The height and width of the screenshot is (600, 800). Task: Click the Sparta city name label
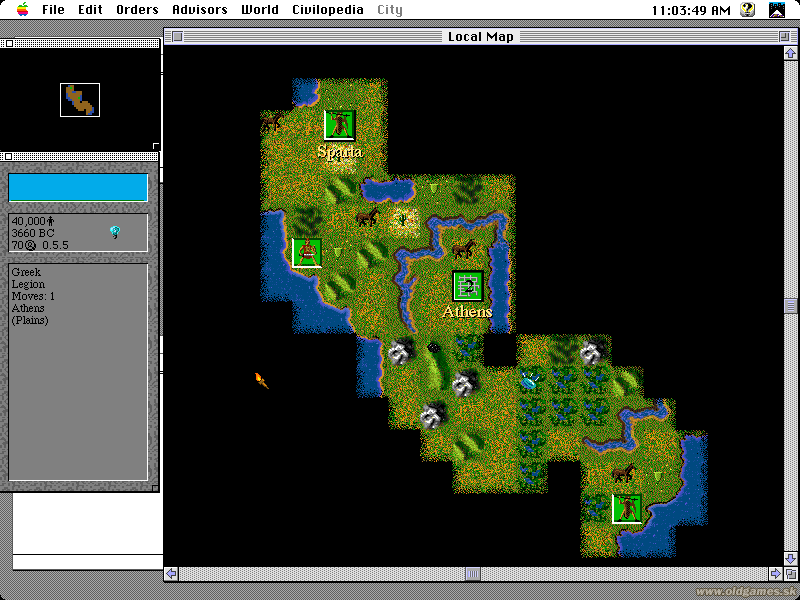click(x=340, y=152)
